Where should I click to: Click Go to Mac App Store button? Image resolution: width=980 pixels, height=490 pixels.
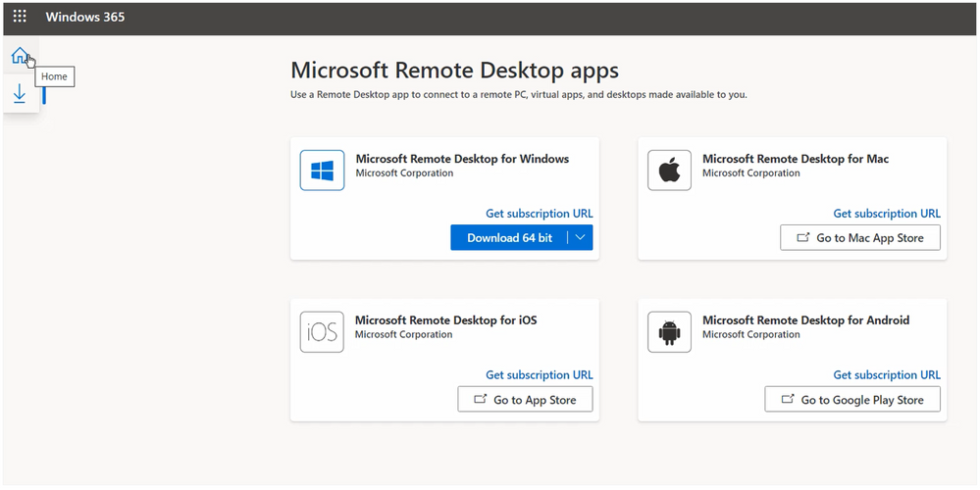(859, 237)
